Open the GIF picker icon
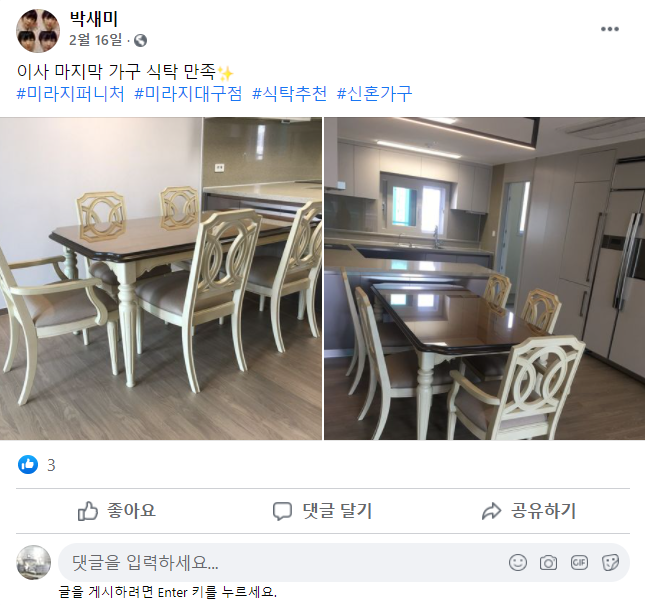The width and height of the screenshot is (645, 605). pos(579,562)
